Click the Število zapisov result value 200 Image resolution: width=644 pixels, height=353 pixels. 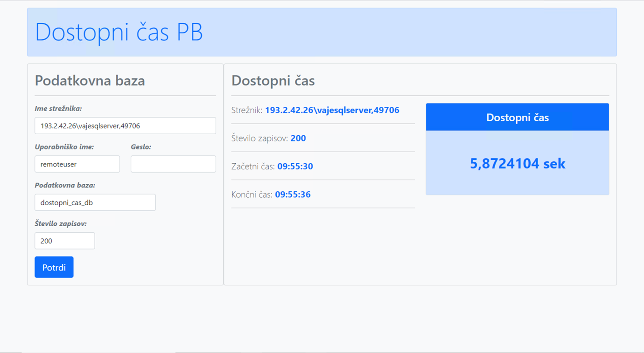pyautogui.click(x=298, y=138)
